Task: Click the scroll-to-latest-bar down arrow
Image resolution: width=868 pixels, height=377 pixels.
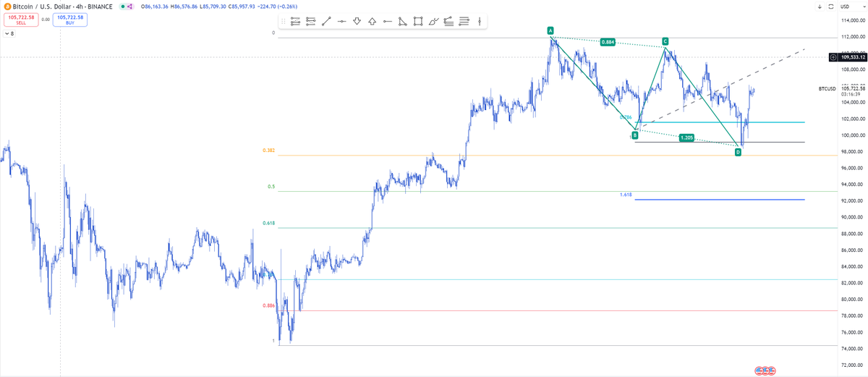Action: point(820,7)
